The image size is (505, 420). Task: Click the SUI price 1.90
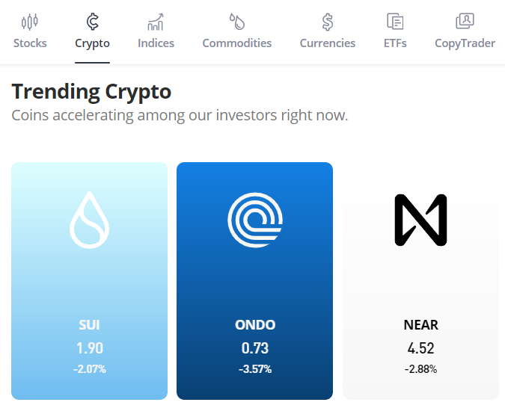(x=89, y=348)
